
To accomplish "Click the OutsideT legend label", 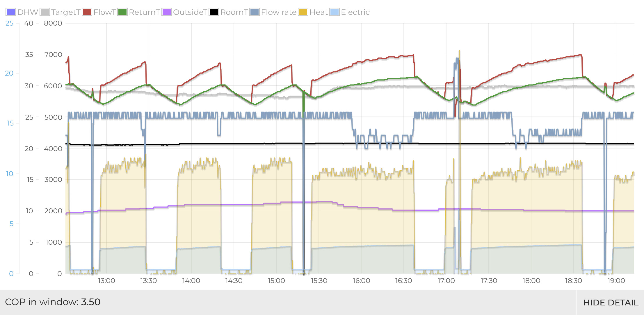I will [x=190, y=12].
